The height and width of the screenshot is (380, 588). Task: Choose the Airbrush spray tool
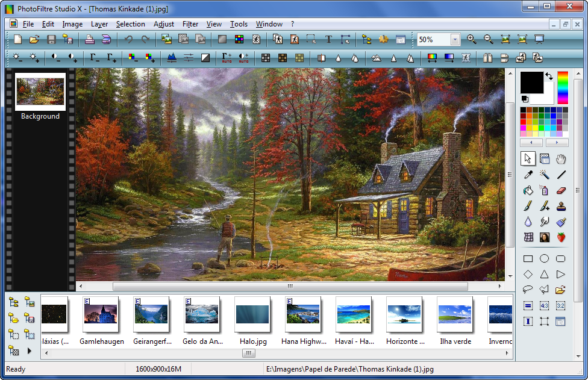(x=544, y=190)
